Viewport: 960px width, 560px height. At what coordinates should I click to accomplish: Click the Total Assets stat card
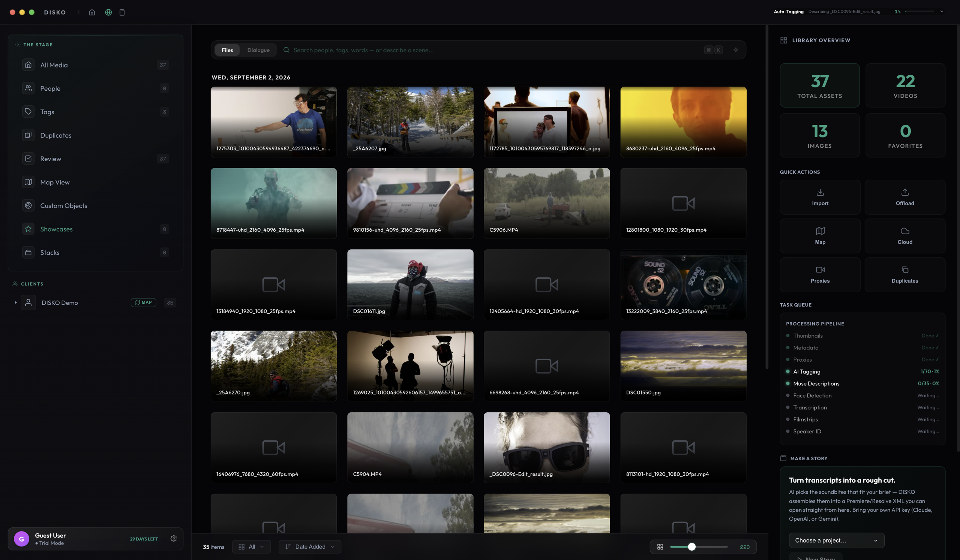pyautogui.click(x=820, y=85)
